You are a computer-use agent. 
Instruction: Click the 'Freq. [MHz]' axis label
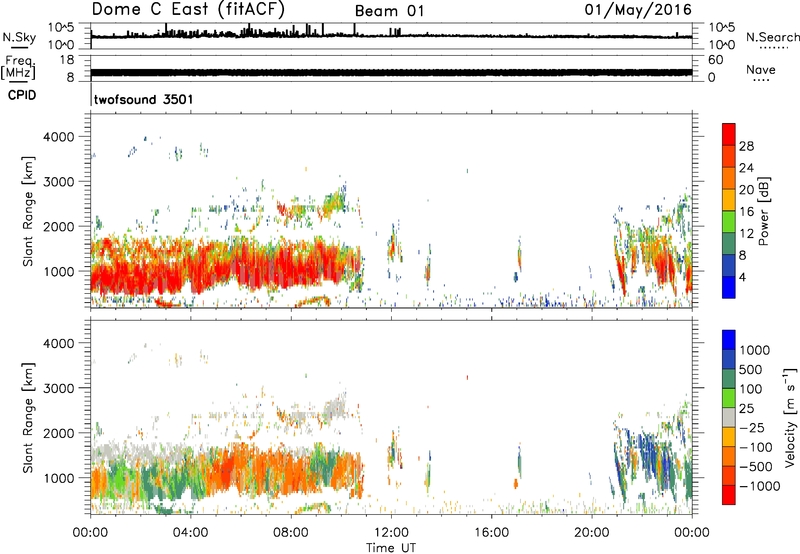pyautogui.click(x=18, y=68)
